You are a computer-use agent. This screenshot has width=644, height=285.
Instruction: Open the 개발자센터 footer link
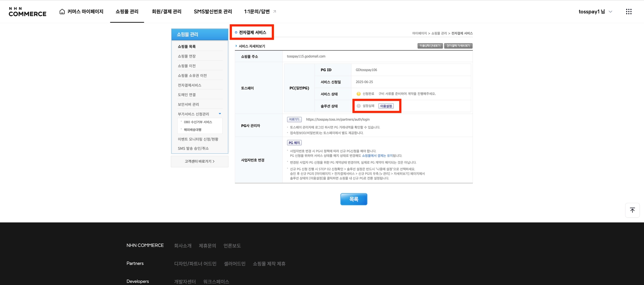coord(185,282)
